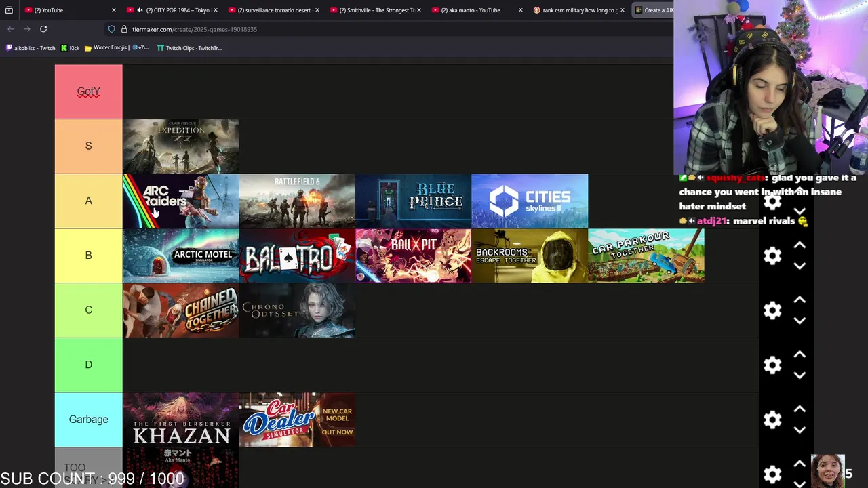Select the Battlefield 6 game tile

point(297,201)
